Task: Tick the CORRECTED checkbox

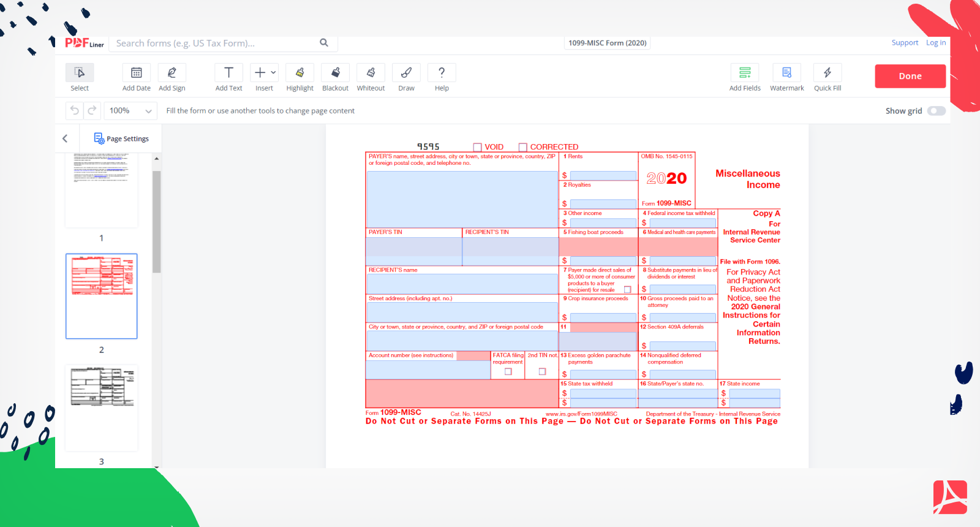Action: [523, 147]
